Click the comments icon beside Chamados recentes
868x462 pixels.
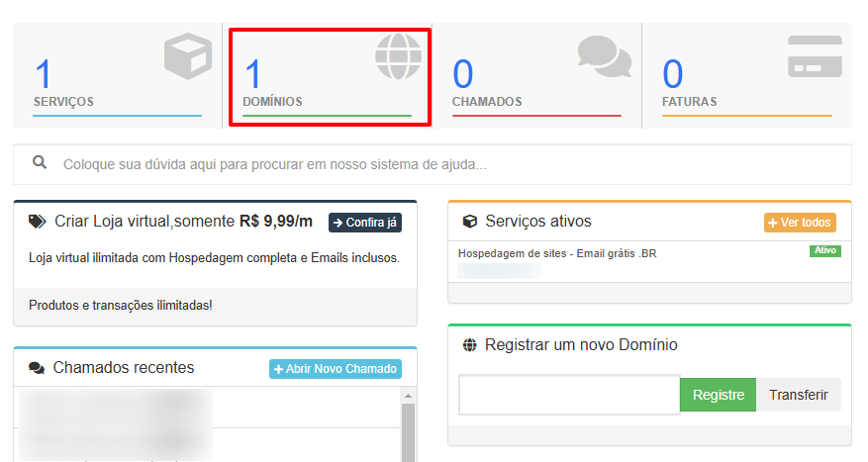point(37,368)
